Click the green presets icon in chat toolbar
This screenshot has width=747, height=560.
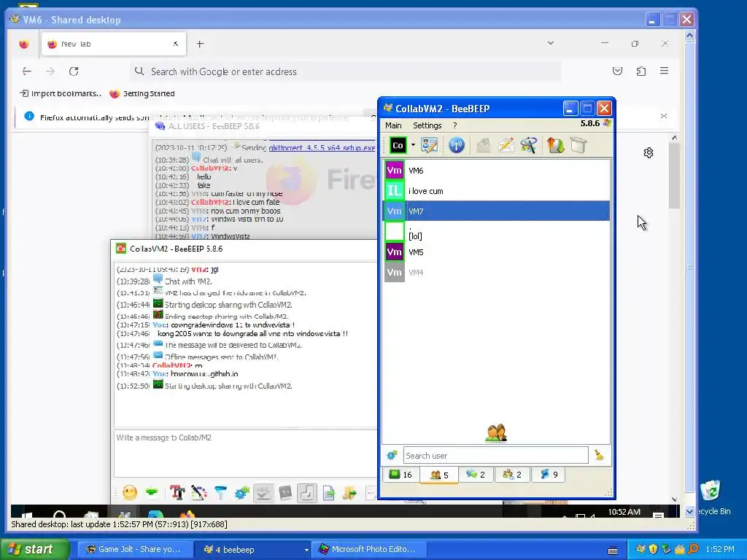point(152,492)
